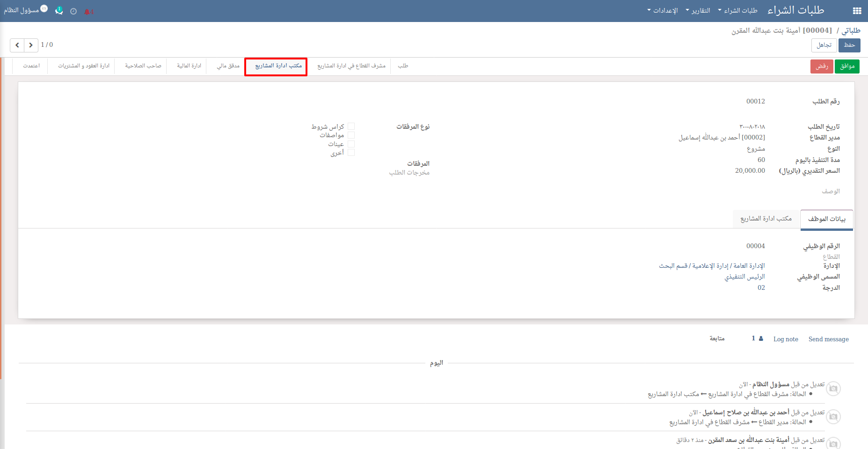Check the كراس شروط checkbox

[x=351, y=126]
